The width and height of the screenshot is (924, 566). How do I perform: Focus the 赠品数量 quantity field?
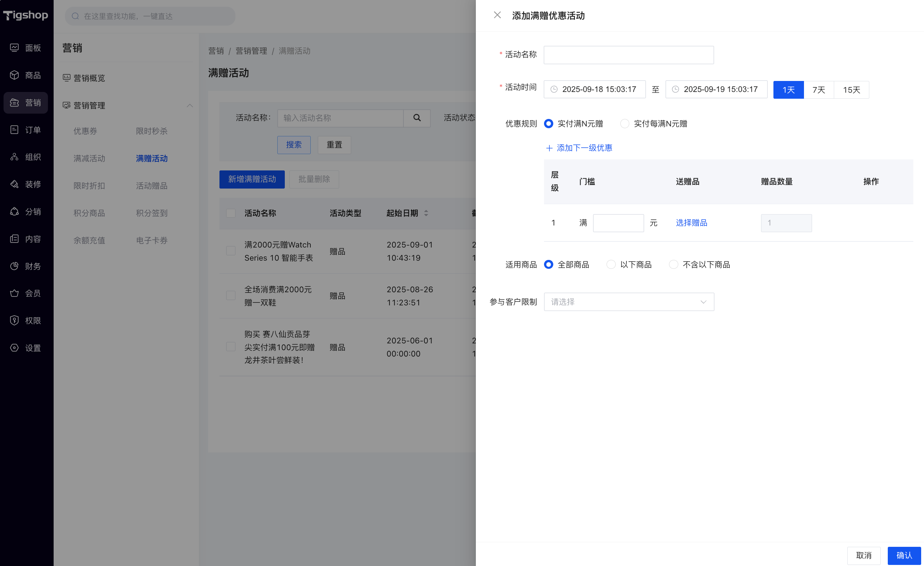coord(786,223)
